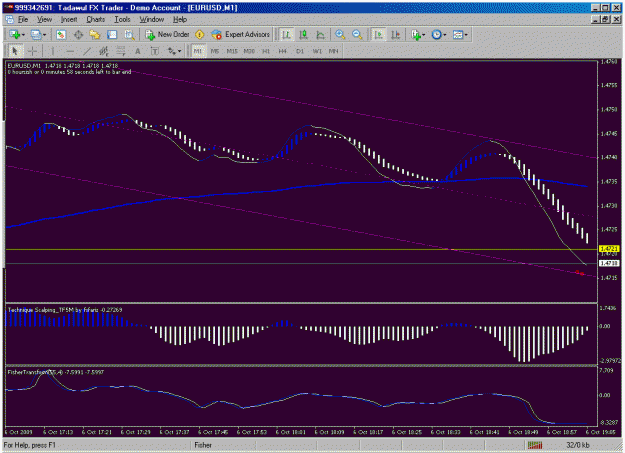The height and width of the screenshot is (453, 625).
Task: Select the Crosshair tool
Action: (x=32, y=51)
